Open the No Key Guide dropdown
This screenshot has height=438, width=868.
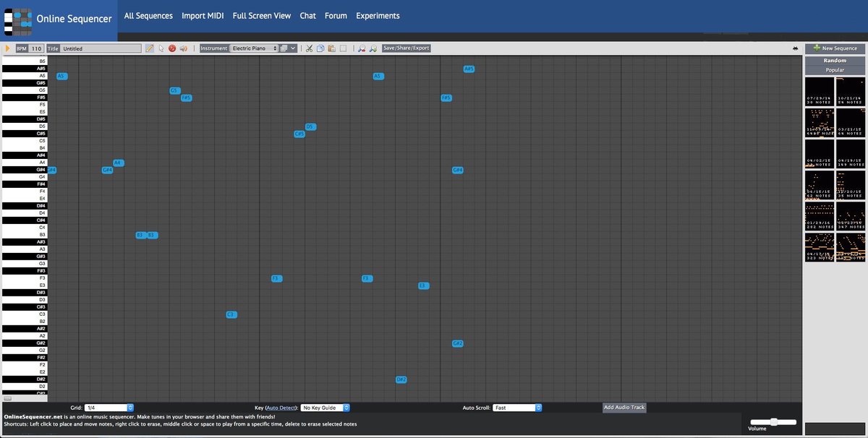point(325,408)
